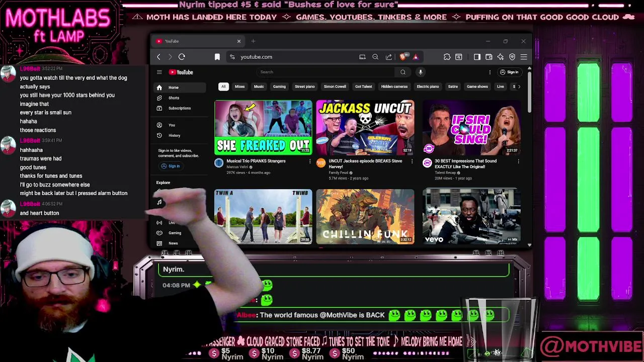Click the YouTube logo
Image resolution: width=644 pixels, height=362 pixels.
point(181,72)
